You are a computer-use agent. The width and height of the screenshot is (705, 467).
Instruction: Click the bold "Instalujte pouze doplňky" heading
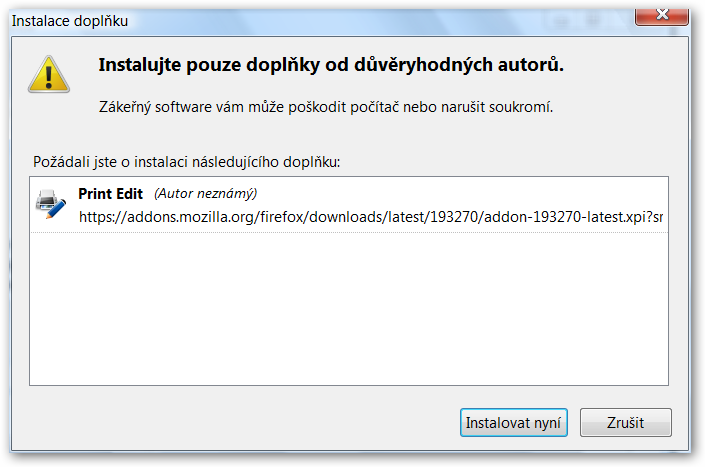pos(331,65)
